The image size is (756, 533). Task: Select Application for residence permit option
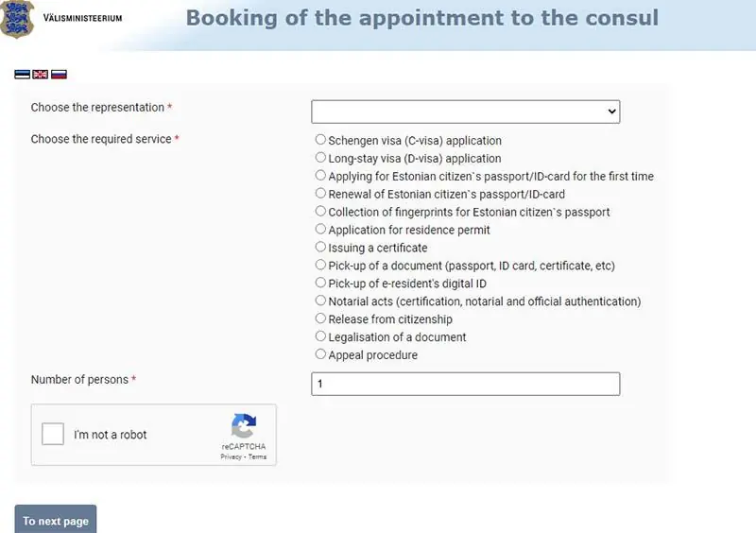tap(320, 230)
